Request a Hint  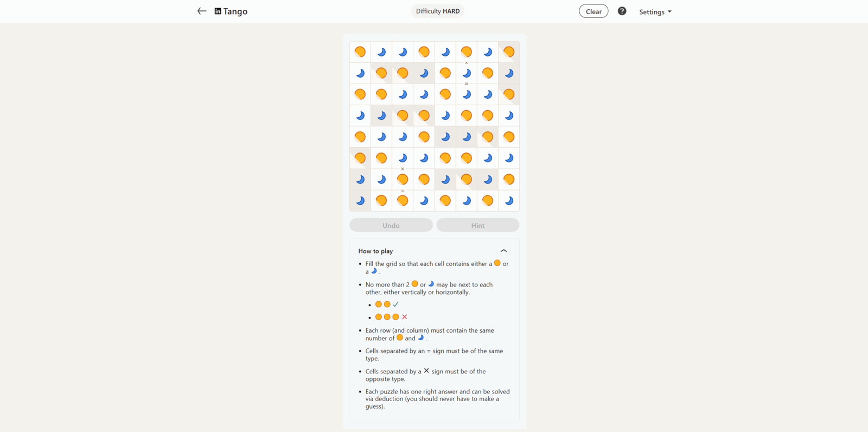pyautogui.click(x=478, y=225)
